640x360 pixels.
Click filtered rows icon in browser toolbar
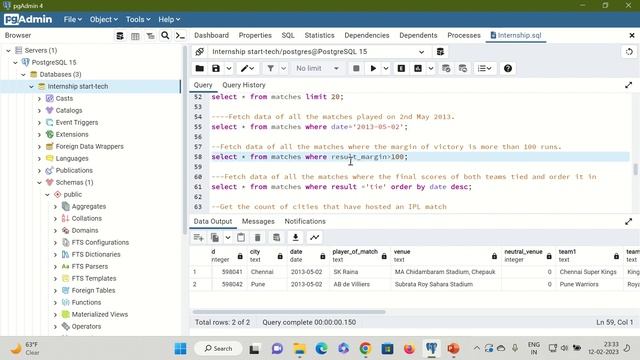(150, 36)
